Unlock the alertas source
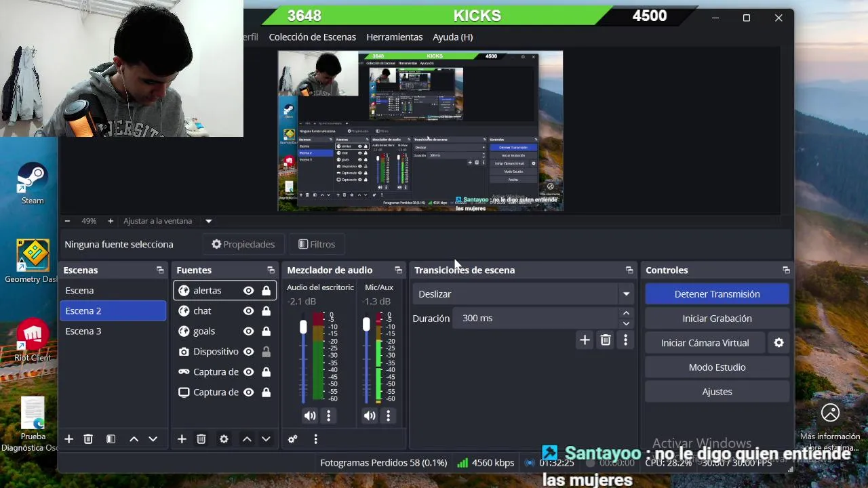The height and width of the screenshot is (488, 868). 266,291
